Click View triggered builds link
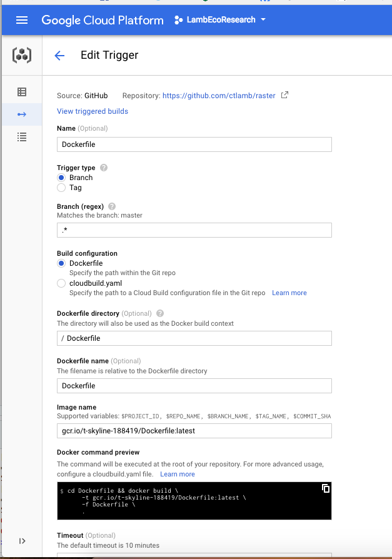The image size is (392, 559). [93, 111]
